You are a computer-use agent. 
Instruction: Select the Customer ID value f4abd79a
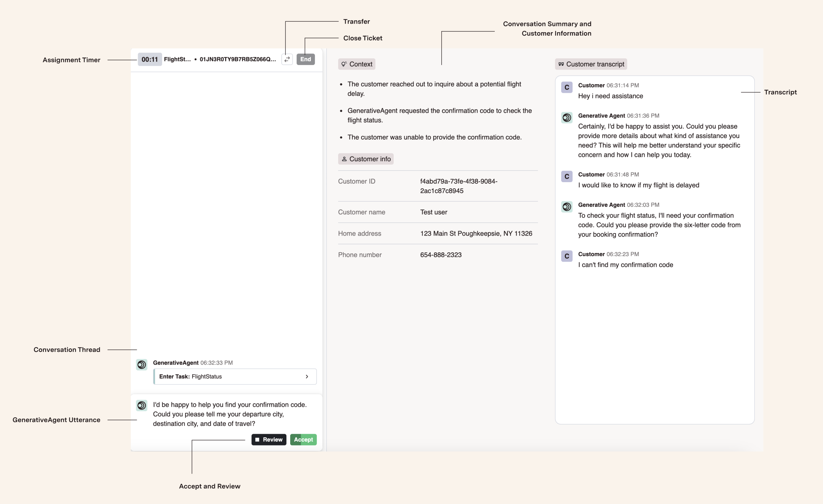459,186
